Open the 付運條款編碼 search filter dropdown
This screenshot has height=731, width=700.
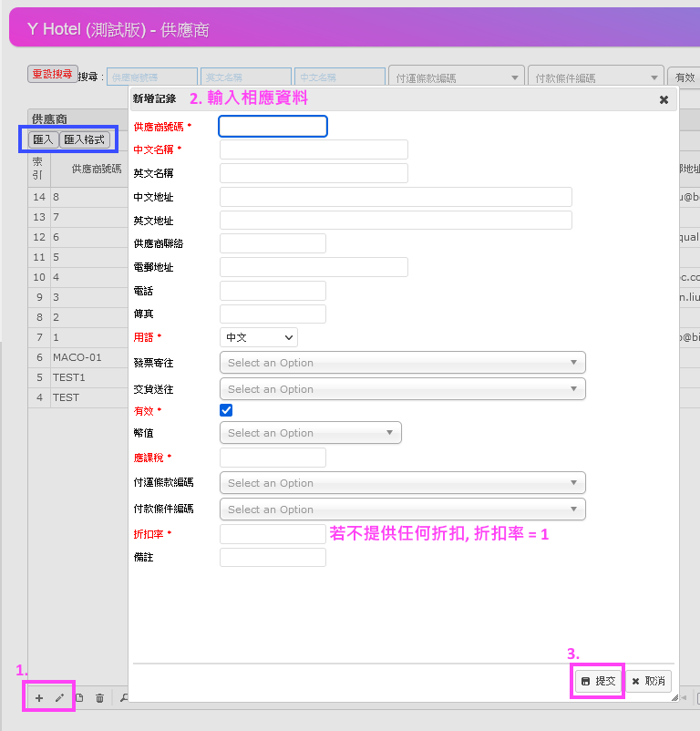(457, 77)
